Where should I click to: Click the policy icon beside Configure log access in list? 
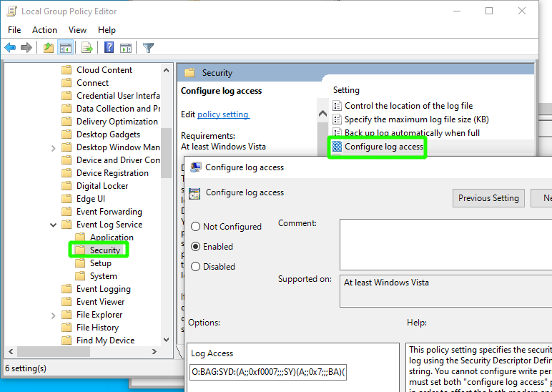pyautogui.click(x=337, y=146)
